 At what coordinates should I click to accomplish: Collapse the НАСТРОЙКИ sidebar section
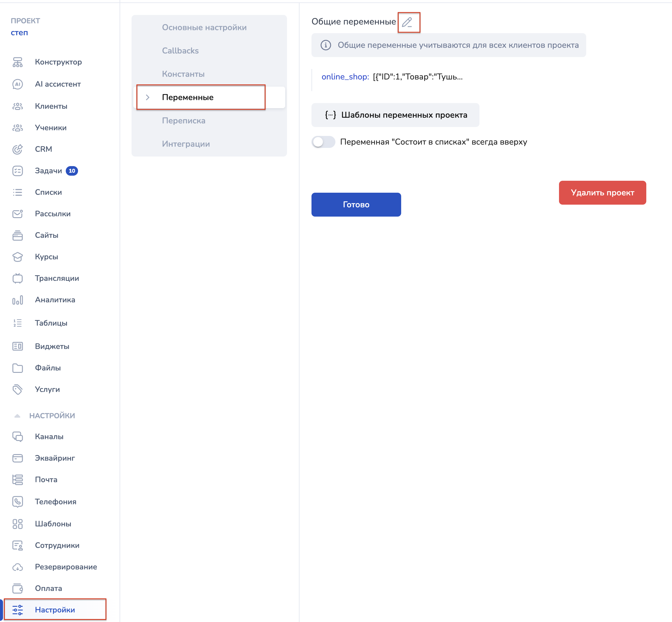[x=18, y=416]
